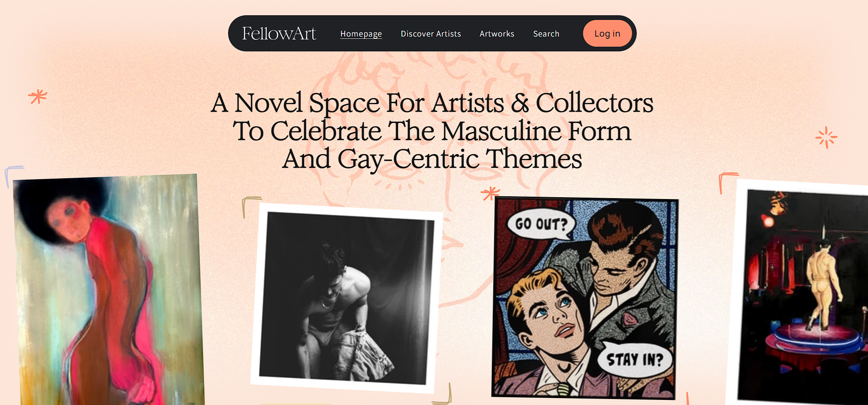Open the Go Out Stay In comic artwork
Screen dimensions: 868x405
(x=585, y=298)
